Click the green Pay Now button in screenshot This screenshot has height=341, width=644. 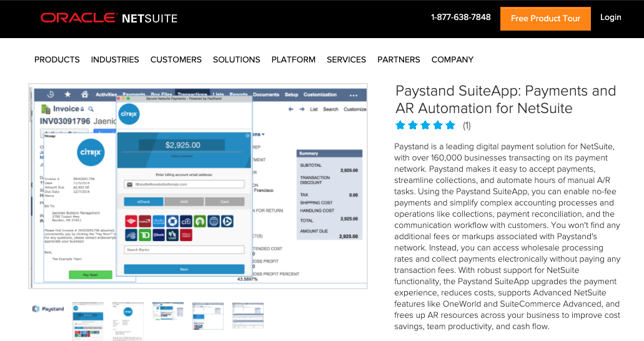click(91, 275)
